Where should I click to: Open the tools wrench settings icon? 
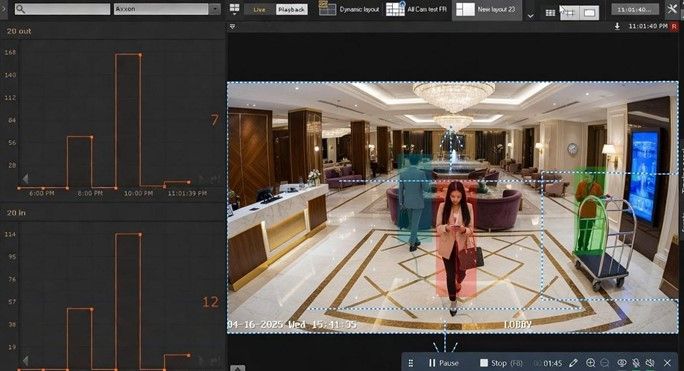pyautogui.click(x=672, y=9)
